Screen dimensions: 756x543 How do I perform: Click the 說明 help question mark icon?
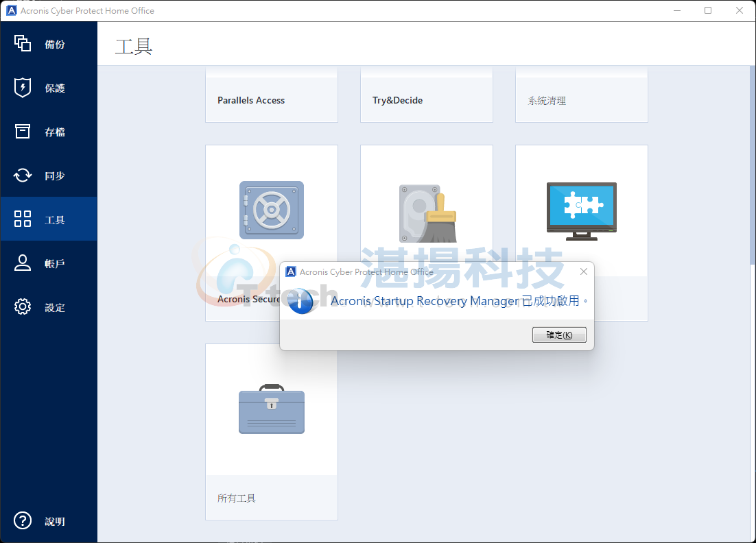(x=23, y=521)
